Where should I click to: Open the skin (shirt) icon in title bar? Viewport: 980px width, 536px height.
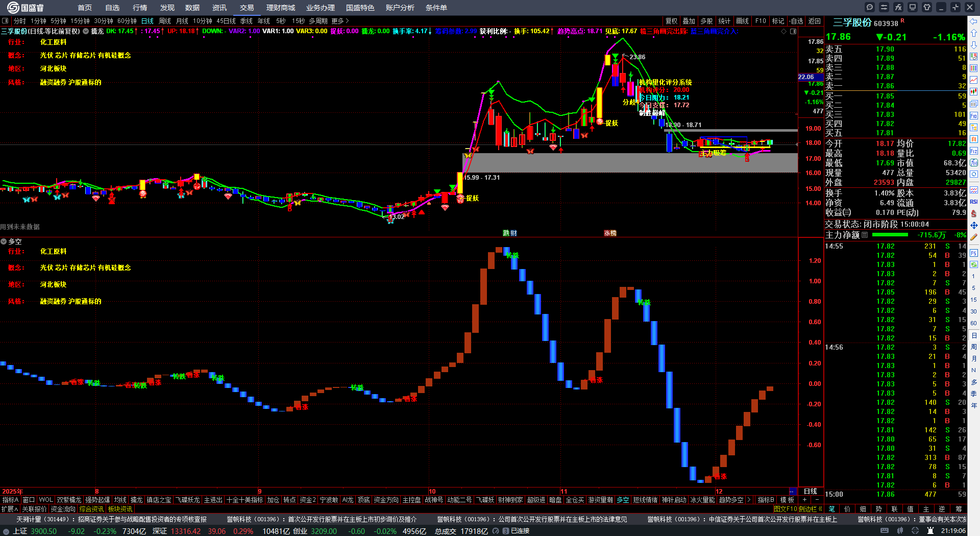tap(927, 7)
